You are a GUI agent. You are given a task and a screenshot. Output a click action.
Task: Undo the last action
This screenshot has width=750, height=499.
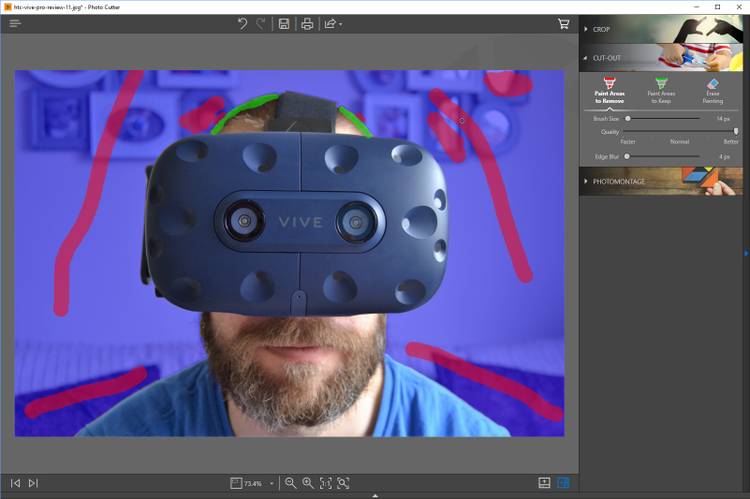[x=243, y=24]
